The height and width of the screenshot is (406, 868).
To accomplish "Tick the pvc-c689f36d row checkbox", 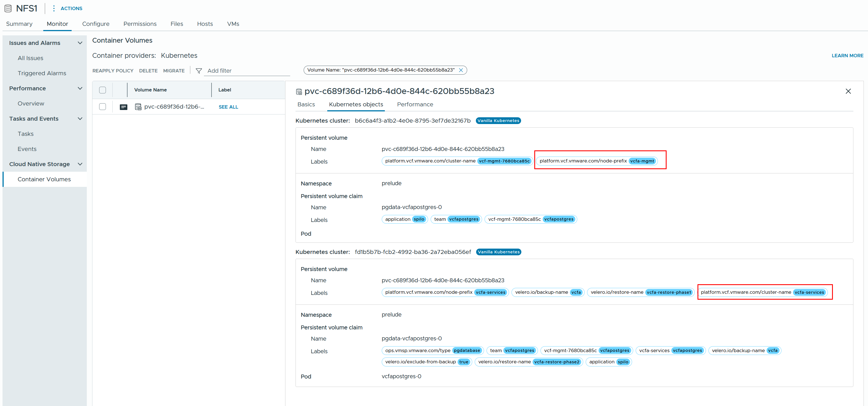I will (103, 107).
